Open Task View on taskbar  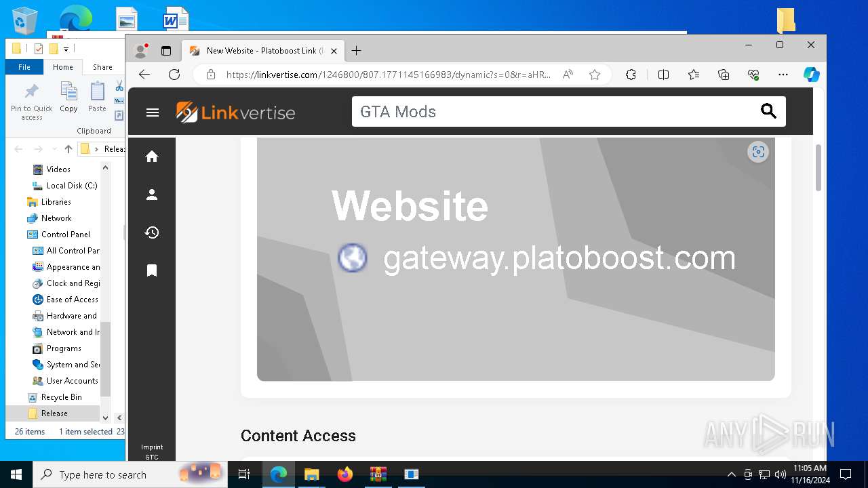[244, 474]
